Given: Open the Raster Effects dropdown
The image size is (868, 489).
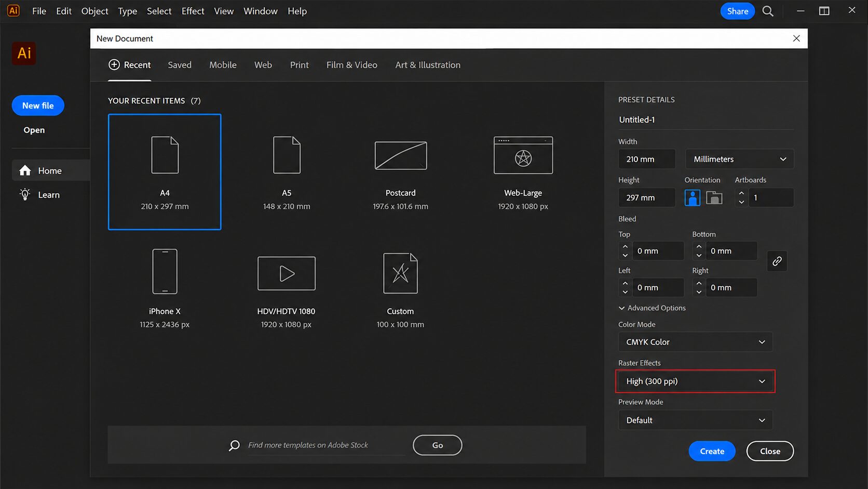Looking at the screenshot, I should pos(695,381).
